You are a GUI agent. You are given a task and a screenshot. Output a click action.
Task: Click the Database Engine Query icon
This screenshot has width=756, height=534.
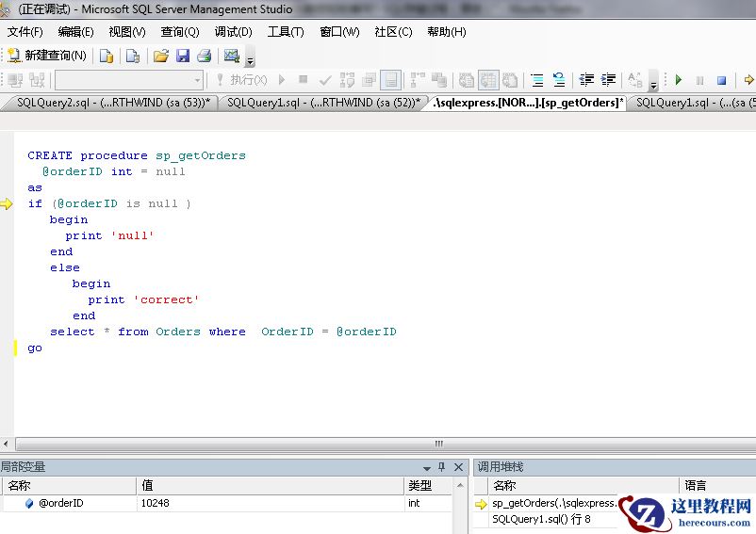click(x=107, y=56)
